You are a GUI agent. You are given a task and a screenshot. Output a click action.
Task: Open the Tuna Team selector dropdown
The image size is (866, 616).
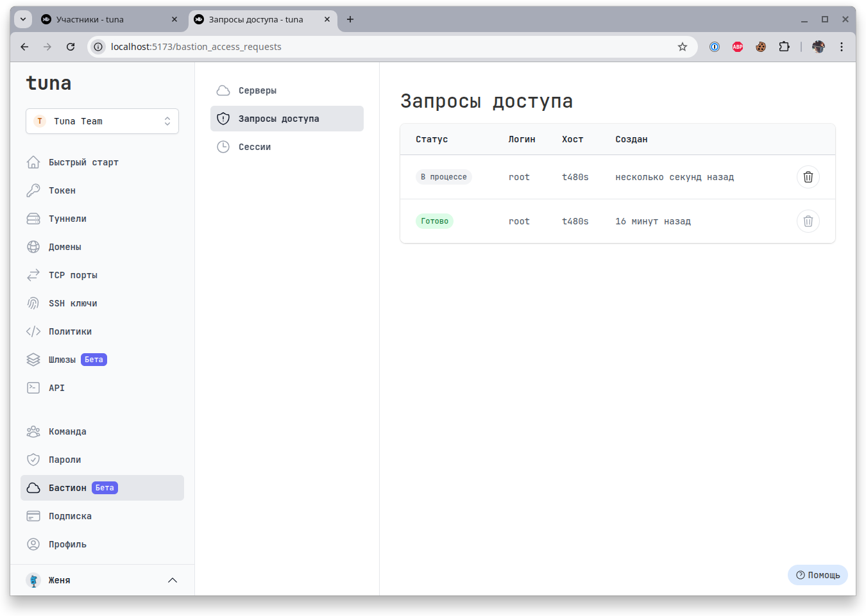coord(102,121)
